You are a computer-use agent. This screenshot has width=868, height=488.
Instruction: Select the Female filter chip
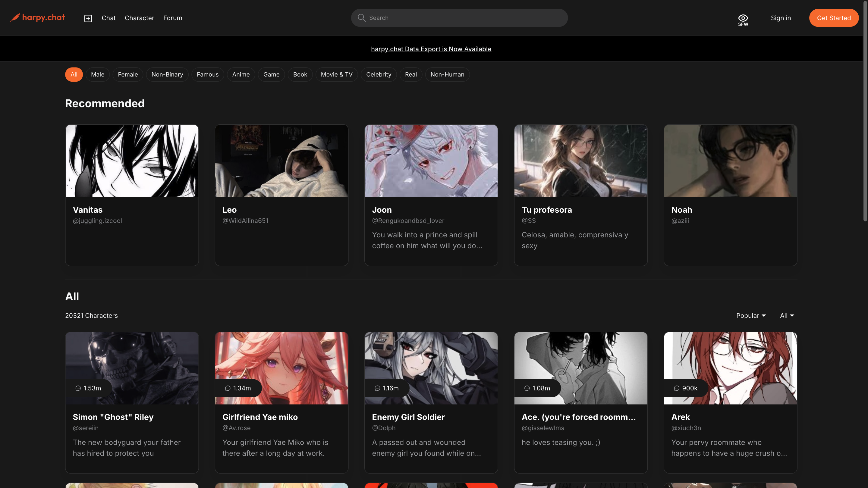(128, 74)
